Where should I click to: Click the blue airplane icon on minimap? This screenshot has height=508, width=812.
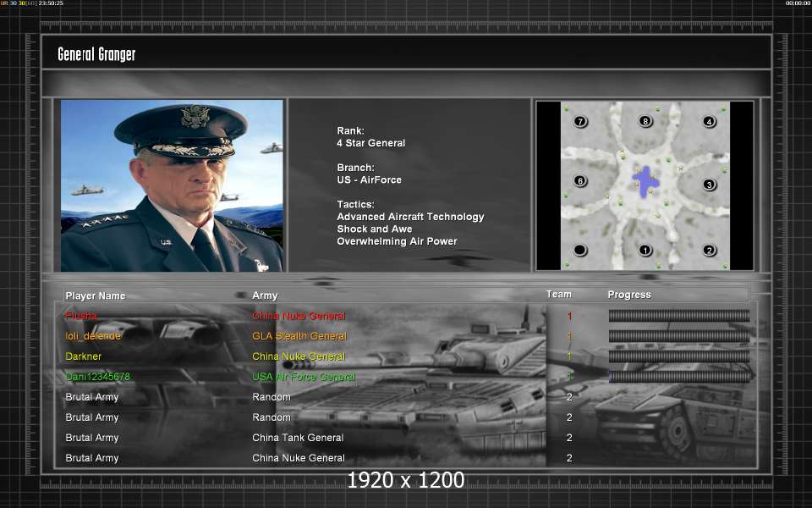click(645, 181)
